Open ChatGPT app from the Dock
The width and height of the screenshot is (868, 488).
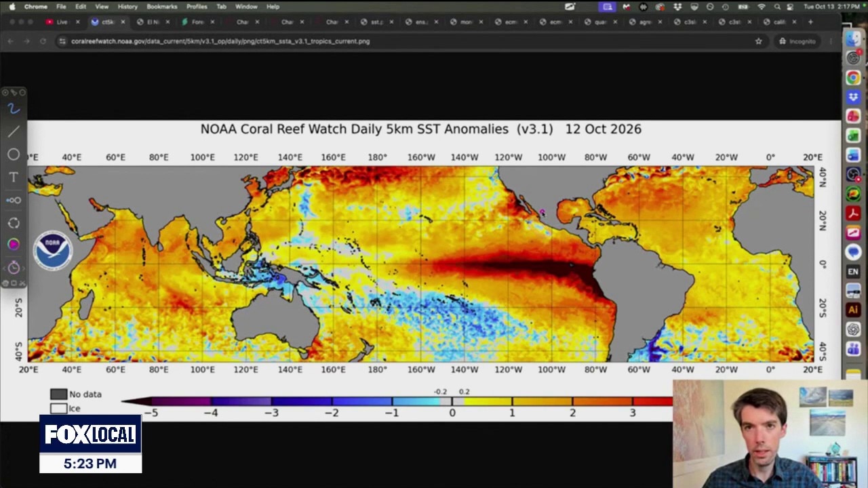[x=853, y=330]
